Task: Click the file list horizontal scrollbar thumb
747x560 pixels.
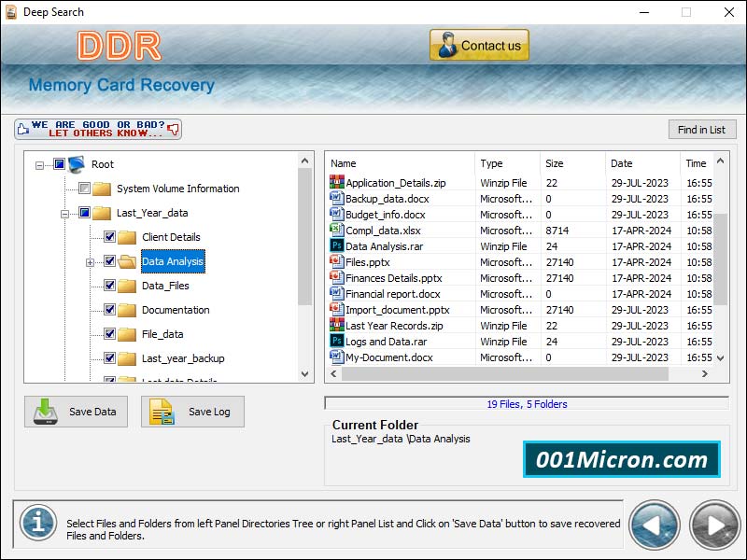Action: click(505, 374)
